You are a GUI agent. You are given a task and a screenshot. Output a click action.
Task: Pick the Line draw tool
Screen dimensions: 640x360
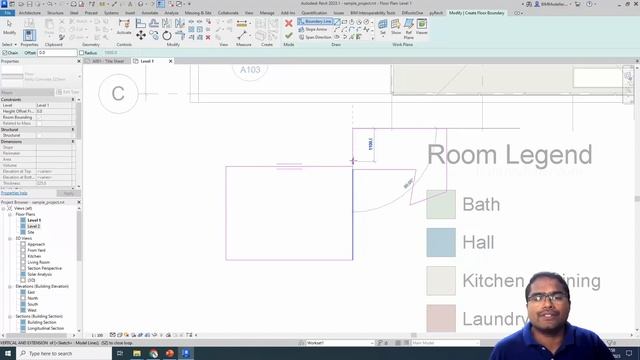(x=337, y=22)
